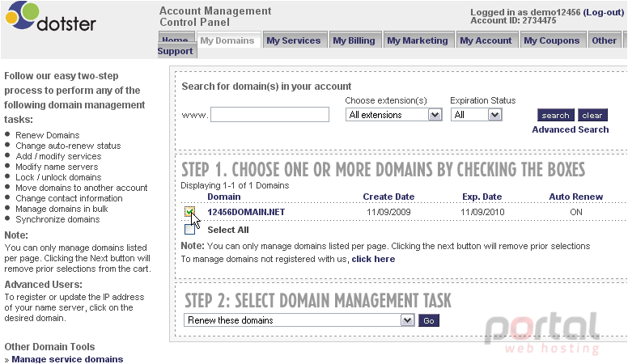Click 'Synchronize domains' list item
628x364 pixels.
(x=57, y=219)
